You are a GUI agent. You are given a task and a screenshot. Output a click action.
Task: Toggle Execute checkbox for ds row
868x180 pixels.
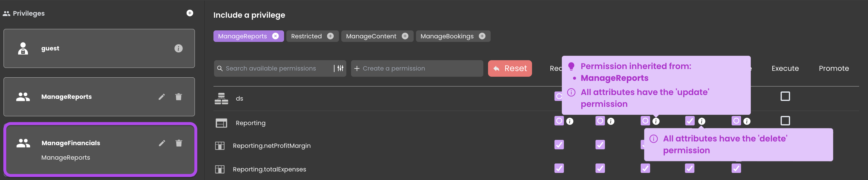coord(785,96)
